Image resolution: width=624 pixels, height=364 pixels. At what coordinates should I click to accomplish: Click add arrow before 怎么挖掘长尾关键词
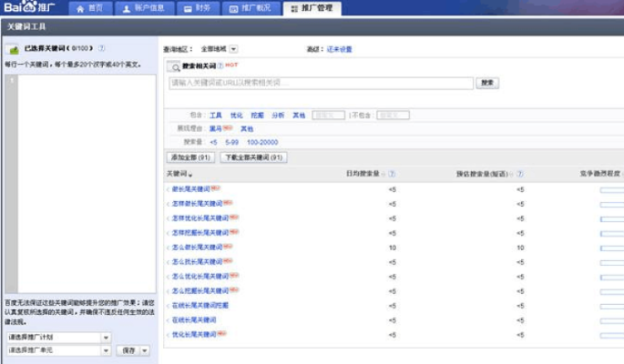pos(168,291)
